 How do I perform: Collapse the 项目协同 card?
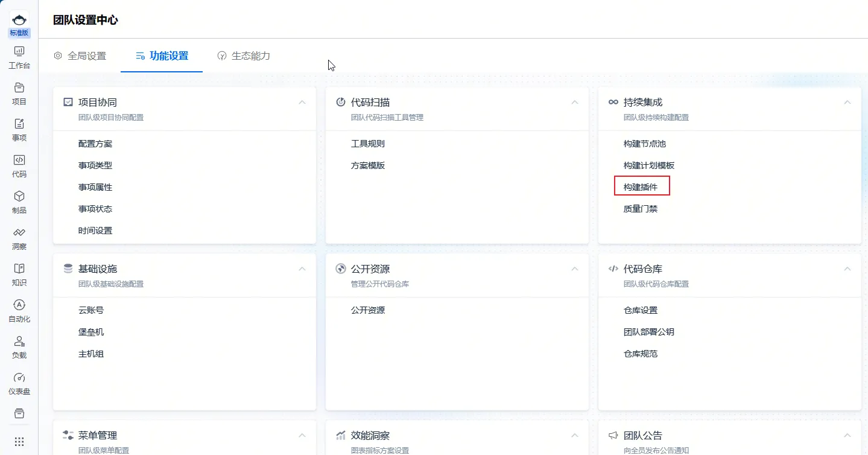(302, 103)
